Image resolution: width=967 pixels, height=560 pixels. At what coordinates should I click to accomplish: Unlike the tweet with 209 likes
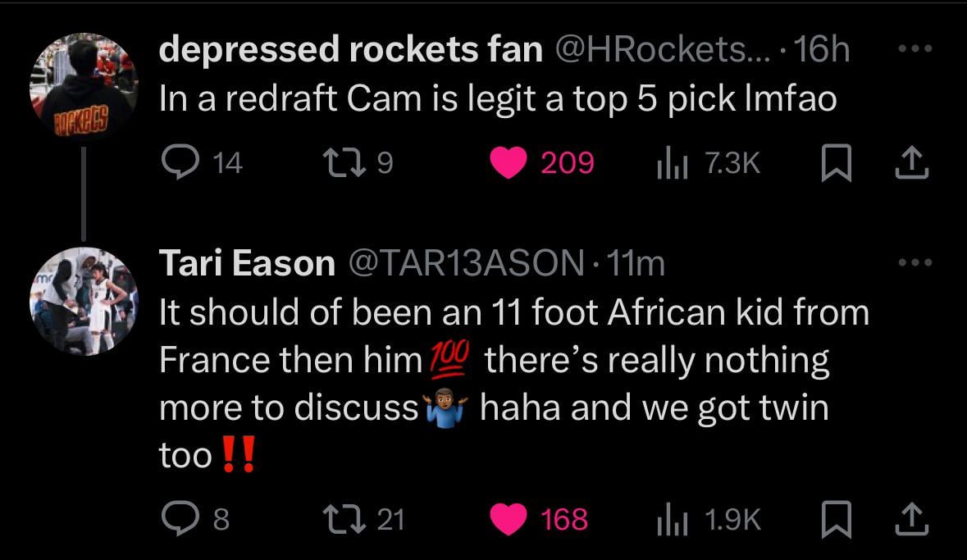click(x=509, y=163)
